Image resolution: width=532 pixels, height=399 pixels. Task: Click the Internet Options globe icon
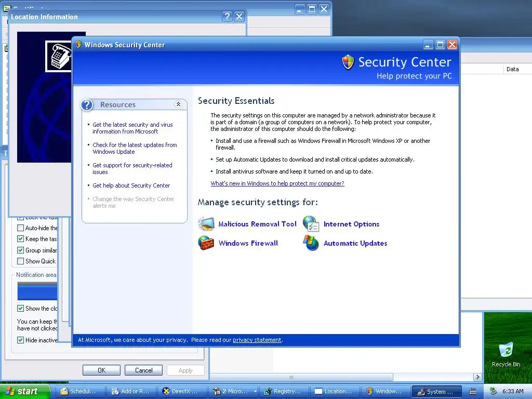(x=311, y=223)
